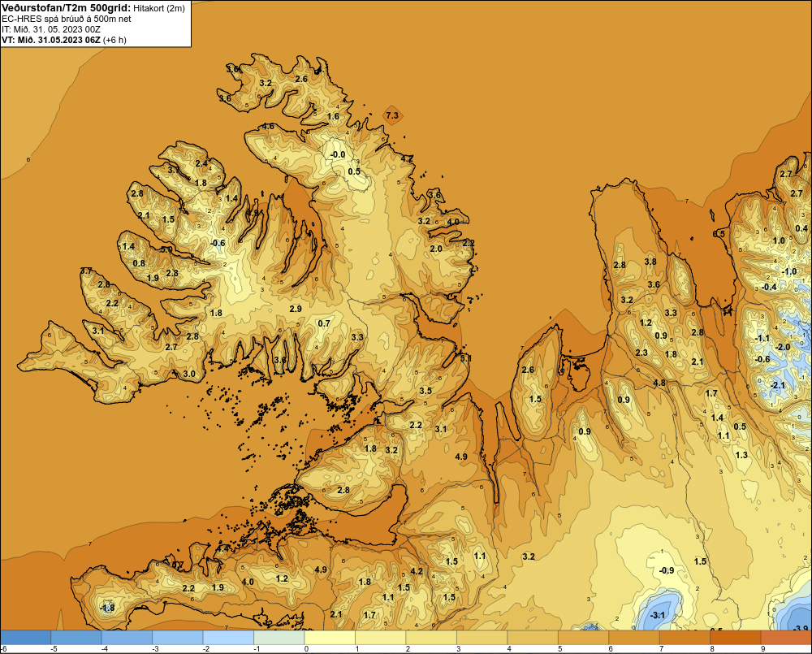Screen dimensions: 812x654
Task: Click the title text 'Veðurstofan/T2m 500grid: Hitakort (2m)'
Action: 93,8
